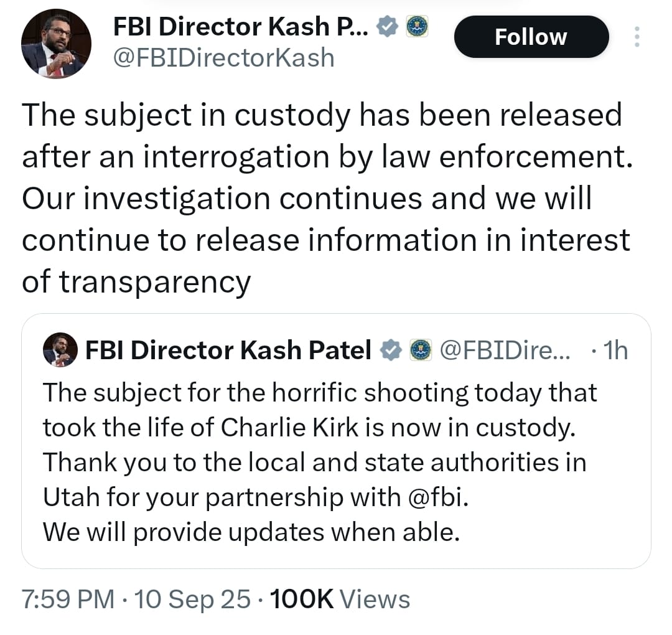Click the FBI seal badge in the header

pos(416,26)
